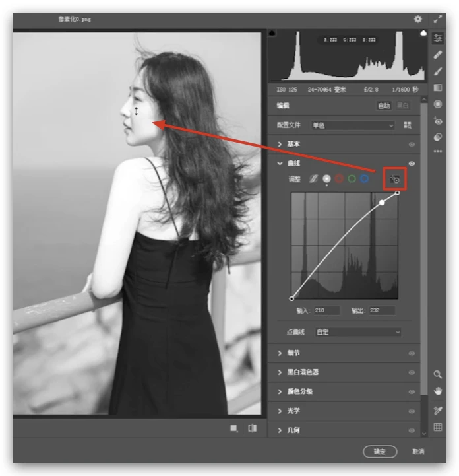Click the 自动 auto button
This screenshot has height=476, width=459.
point(384,106)
